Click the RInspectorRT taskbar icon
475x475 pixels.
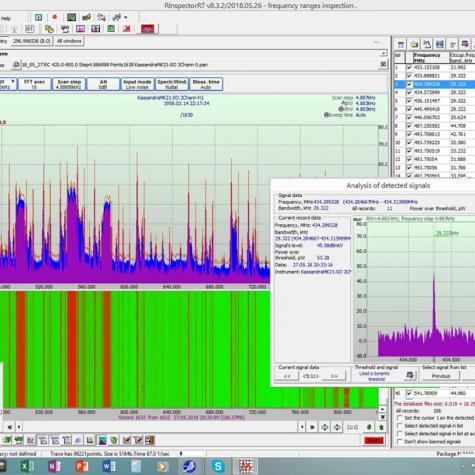pos(246,466)
